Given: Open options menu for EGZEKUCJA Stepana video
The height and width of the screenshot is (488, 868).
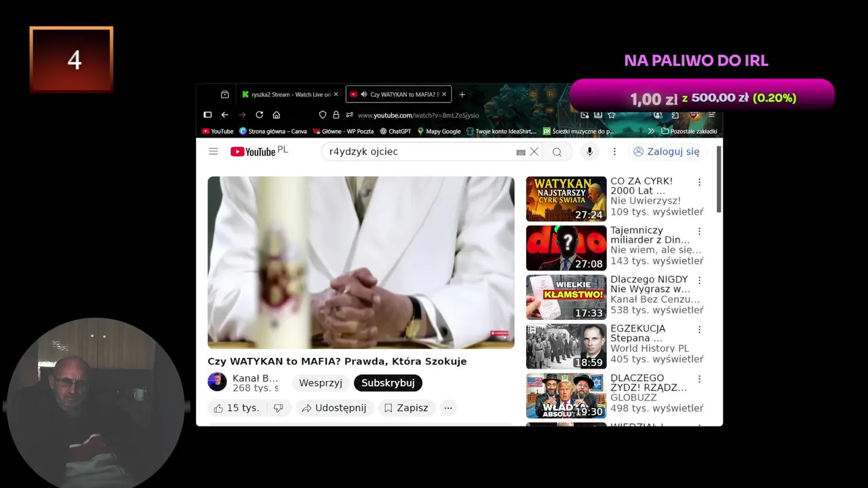Looking at the screenshot, I should (x=699, y=329).
